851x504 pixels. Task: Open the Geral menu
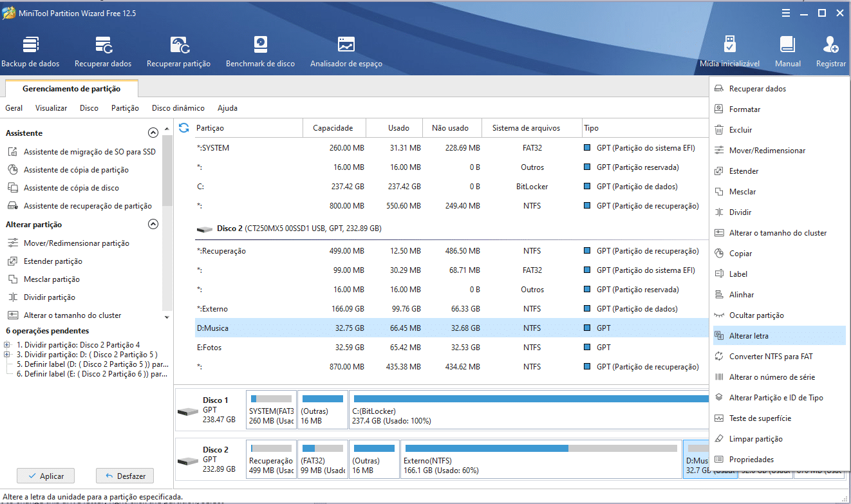pyautogui.click(x=14, y=108)
